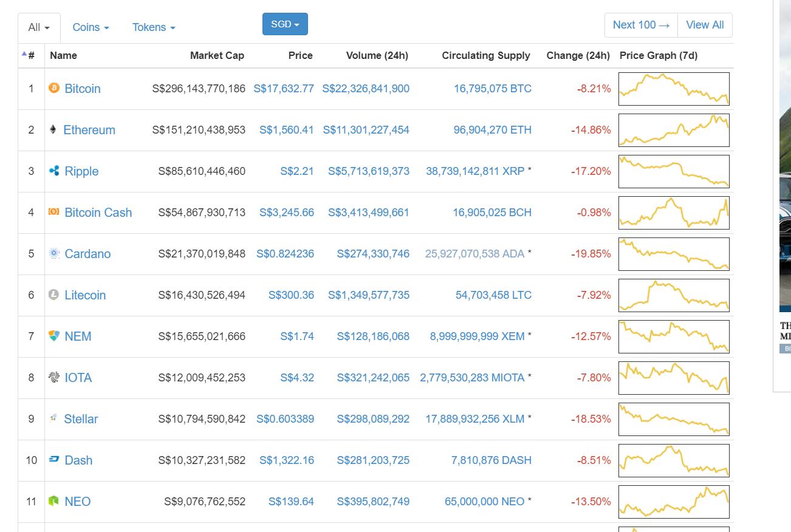Image resolution: width=791 pixels, height=532 pixels.
Task: Open the NEO name link
Action: pyautogui.click(x=78, y=502)
